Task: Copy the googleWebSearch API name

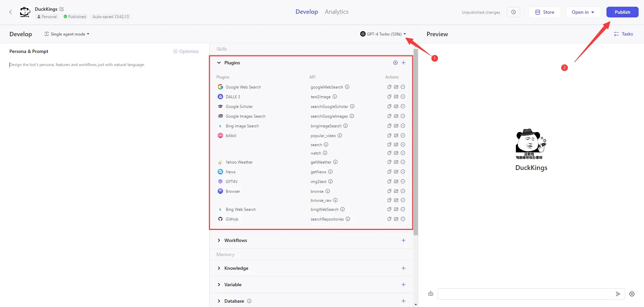Action: click(389, 87)
